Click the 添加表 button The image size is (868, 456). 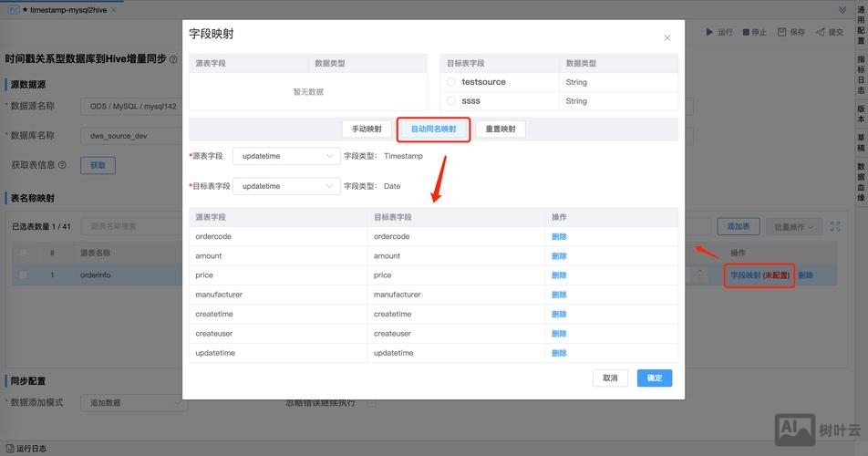pyautogui.click(x=739, y=226)
